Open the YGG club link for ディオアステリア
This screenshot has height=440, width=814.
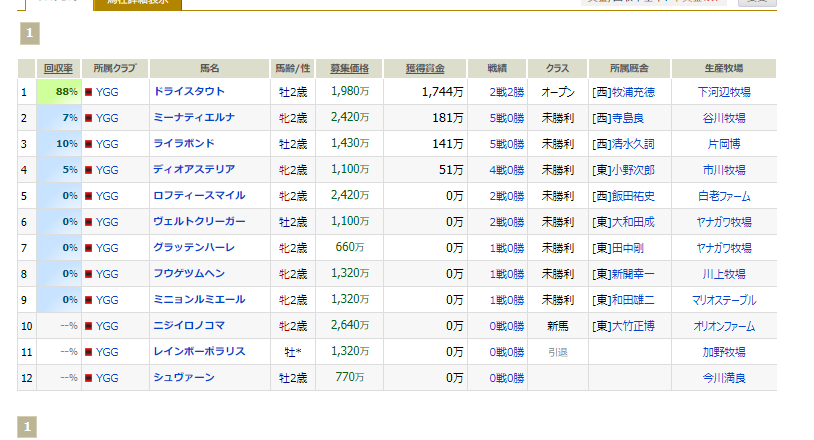[107, 170]
